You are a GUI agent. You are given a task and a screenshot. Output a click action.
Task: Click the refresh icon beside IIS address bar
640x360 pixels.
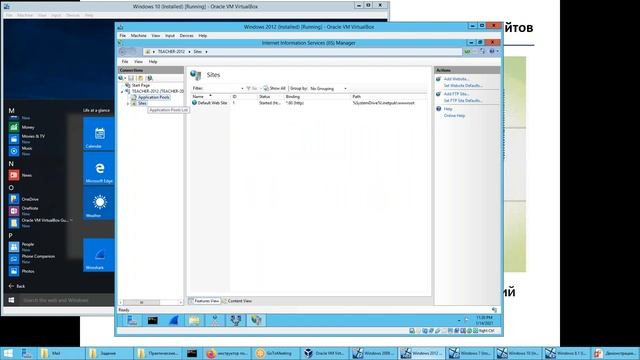click(x=483, y=51)
